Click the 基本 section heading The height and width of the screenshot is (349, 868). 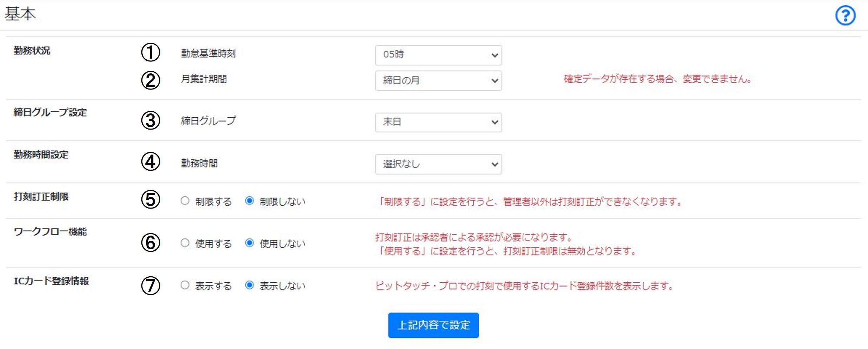coord(20,14)
